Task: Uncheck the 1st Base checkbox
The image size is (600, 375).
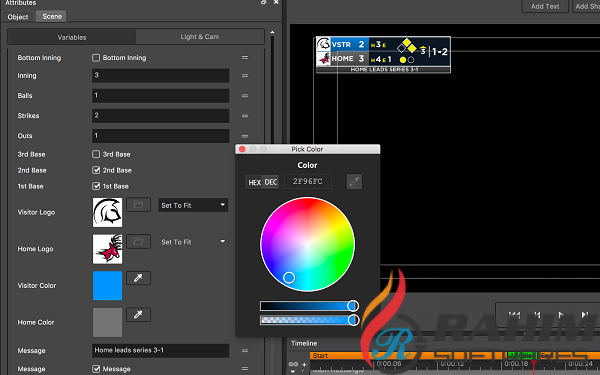Action: [x=96, y=186]
